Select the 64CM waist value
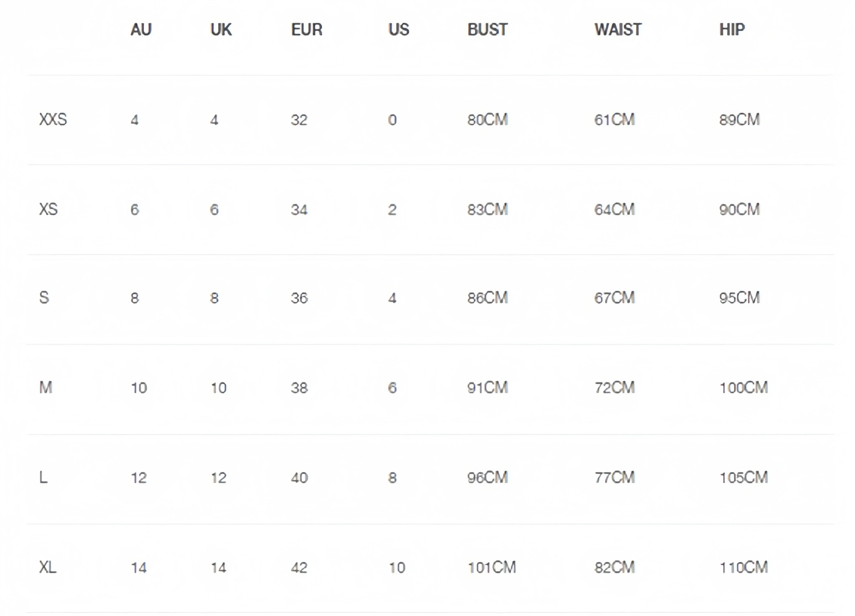Image resolution: width=855 pixels, height=616 pixels. coord(615,209)
